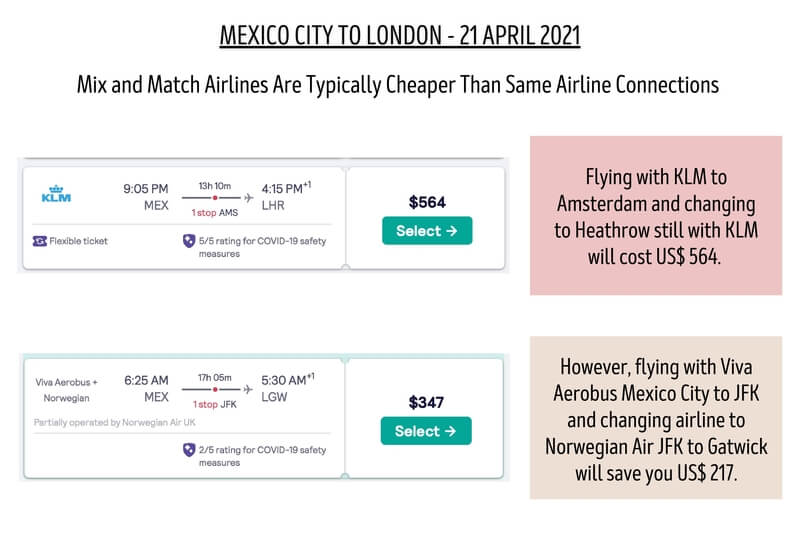Click the '1 stop AMS' label
The image size is (800, 534).
click(x=215, y=212)
